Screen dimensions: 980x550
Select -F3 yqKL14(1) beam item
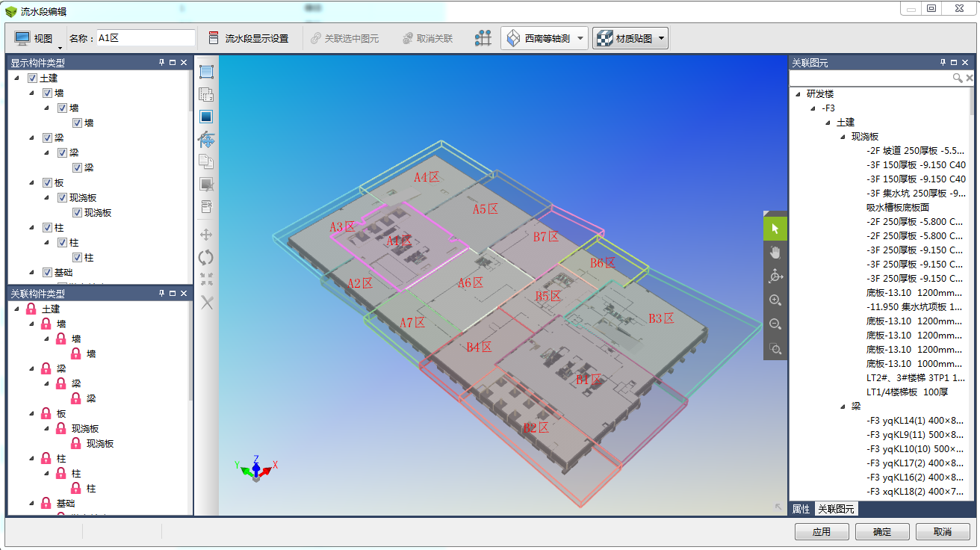[915, 421]
